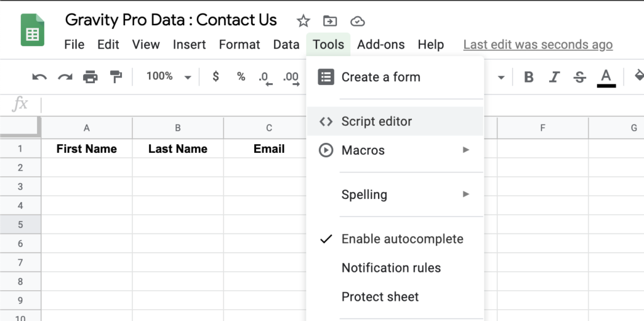Select row 5 header
Viewport: 644px width, 321px height.
tap(20, 225)
